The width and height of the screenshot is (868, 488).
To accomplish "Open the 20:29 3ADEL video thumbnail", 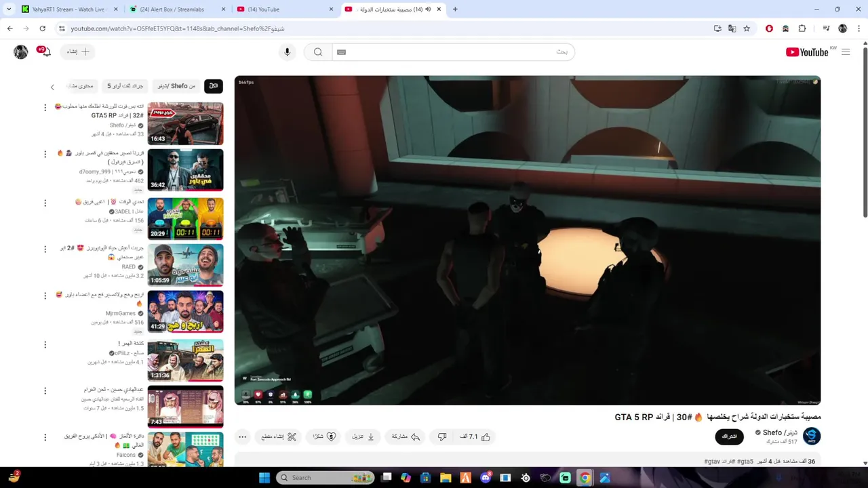I will tap(185, 218).
